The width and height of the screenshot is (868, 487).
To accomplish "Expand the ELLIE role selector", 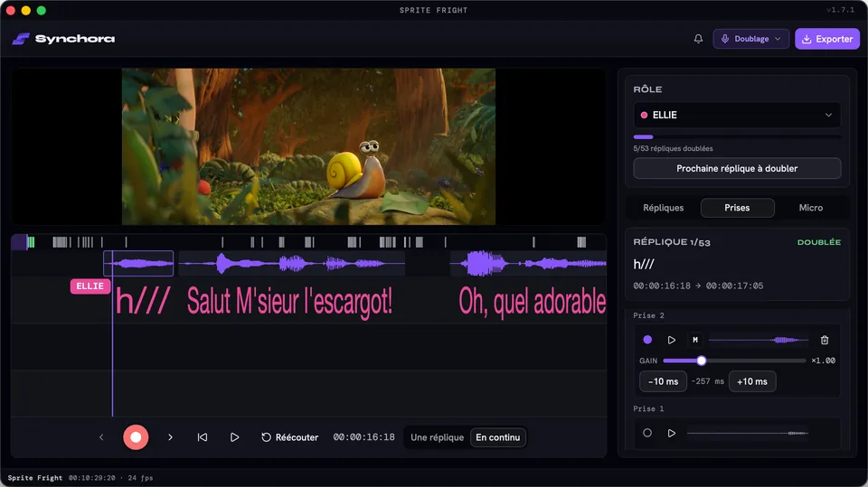I will pos(737,115).
